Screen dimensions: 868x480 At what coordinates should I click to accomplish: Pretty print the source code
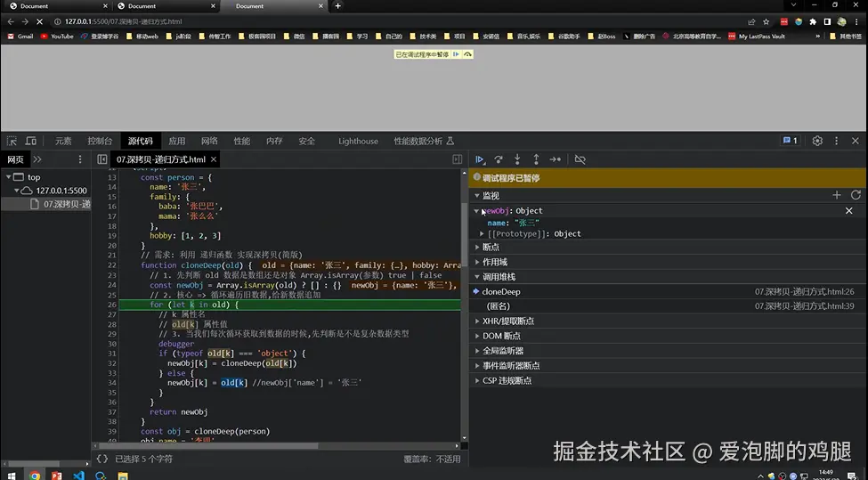(101, 459)
